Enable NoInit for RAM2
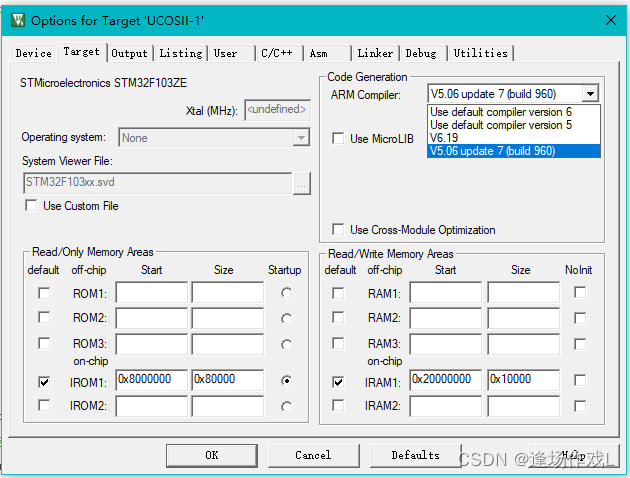Image resolution: width=630 pixels, height=478 pixels. pyautogui.click(x=580, y=318)
